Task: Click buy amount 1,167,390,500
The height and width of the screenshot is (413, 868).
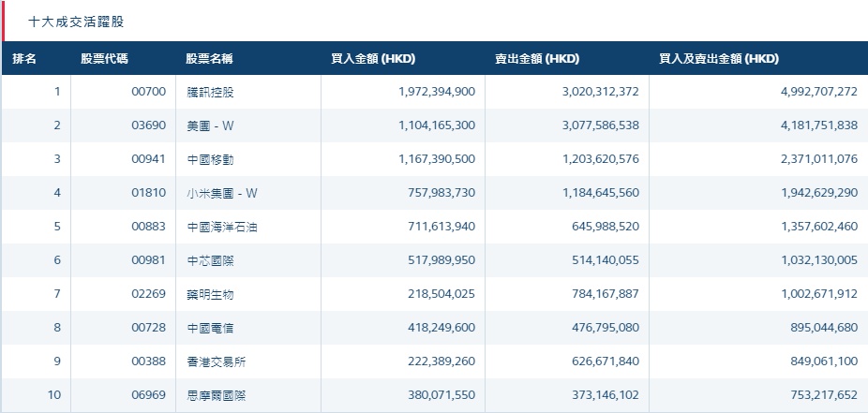Action: pos(437,159)
